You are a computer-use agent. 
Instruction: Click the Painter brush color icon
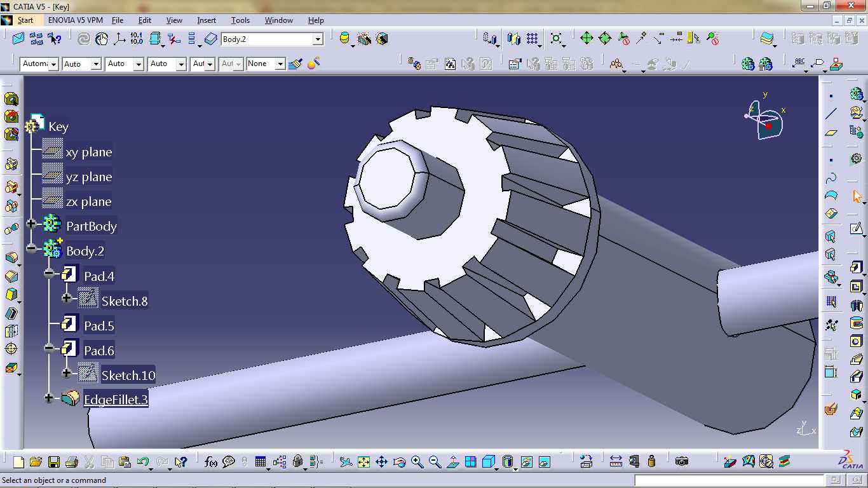tap(295, 64)
